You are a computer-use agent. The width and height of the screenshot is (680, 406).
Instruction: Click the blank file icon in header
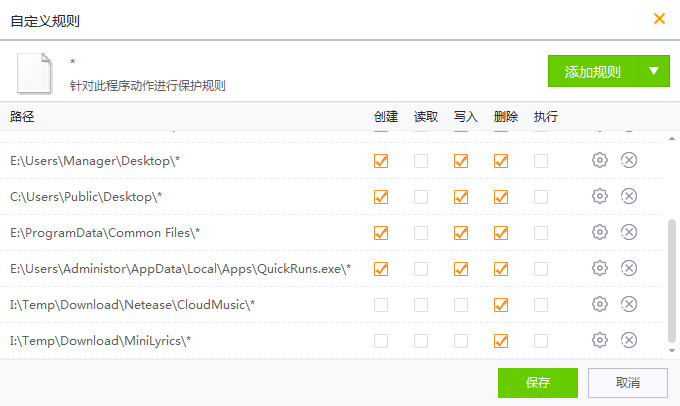(x=32, y=72)
